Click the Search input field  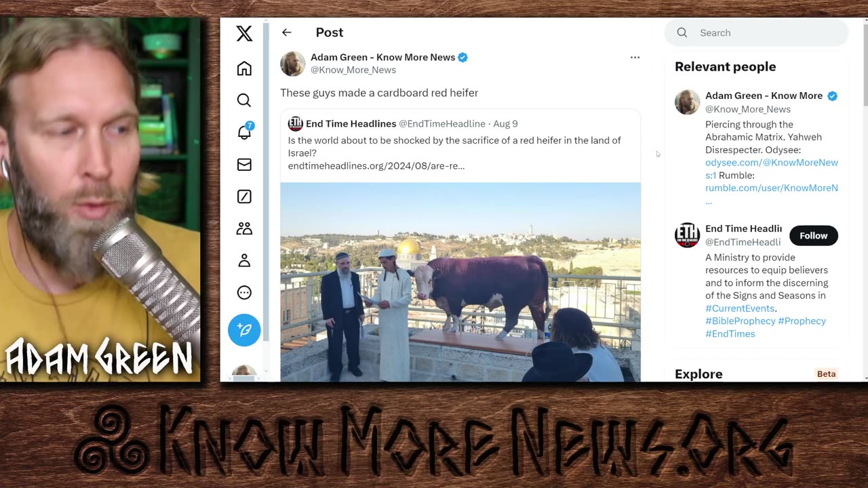pos(756,33)
